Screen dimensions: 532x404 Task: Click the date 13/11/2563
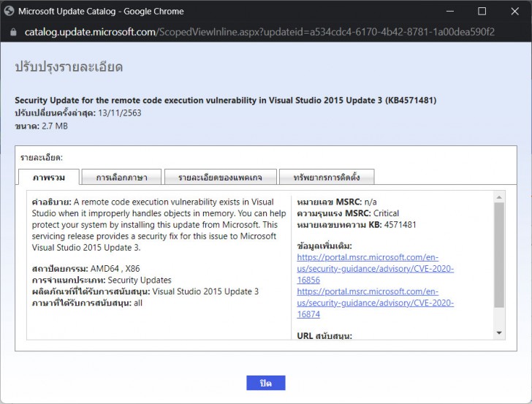119,113
